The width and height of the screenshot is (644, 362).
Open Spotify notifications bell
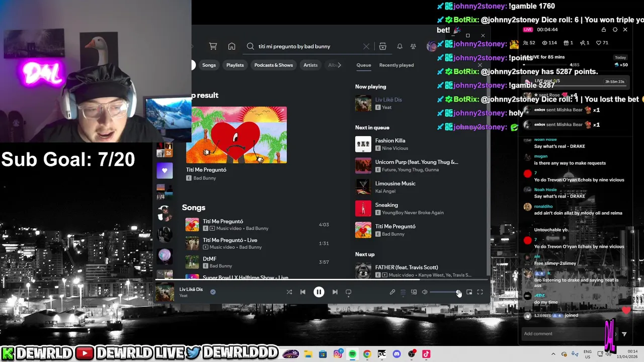pos(399,46)
